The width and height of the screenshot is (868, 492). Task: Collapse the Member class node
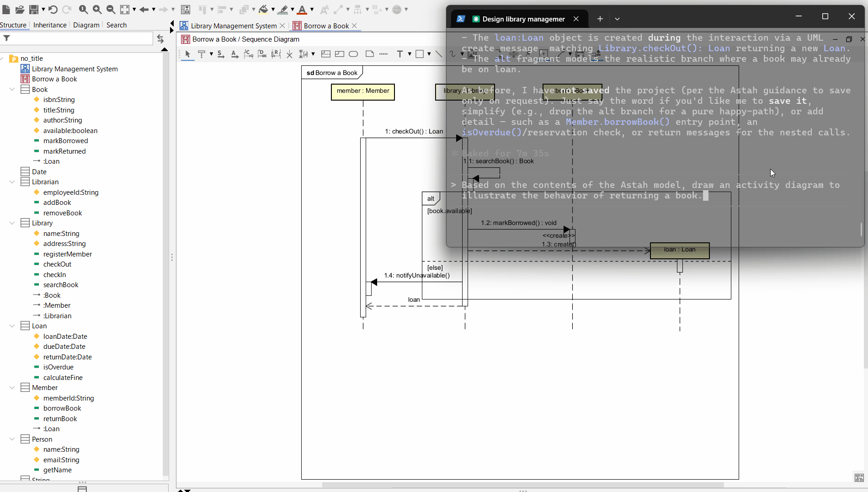12,387
